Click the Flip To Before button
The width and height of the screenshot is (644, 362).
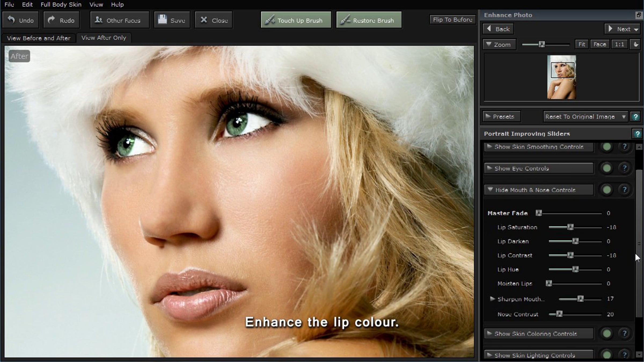pyautogui.click(x=452, y=20)
